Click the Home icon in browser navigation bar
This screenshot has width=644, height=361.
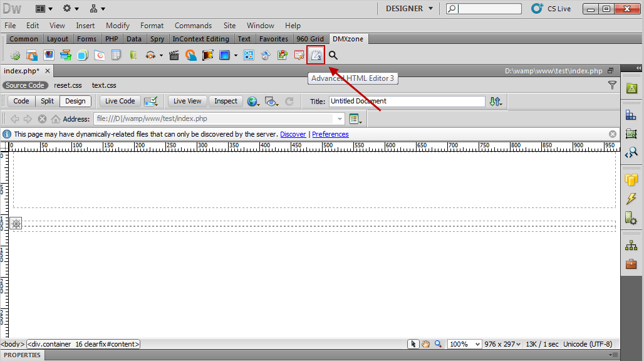tap(56, 119)
